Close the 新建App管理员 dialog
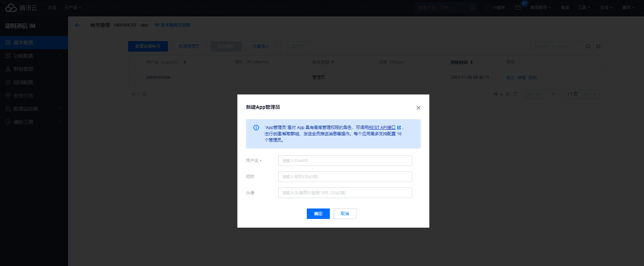The width and height of the screenshot is (644, 266). [418, 108]
